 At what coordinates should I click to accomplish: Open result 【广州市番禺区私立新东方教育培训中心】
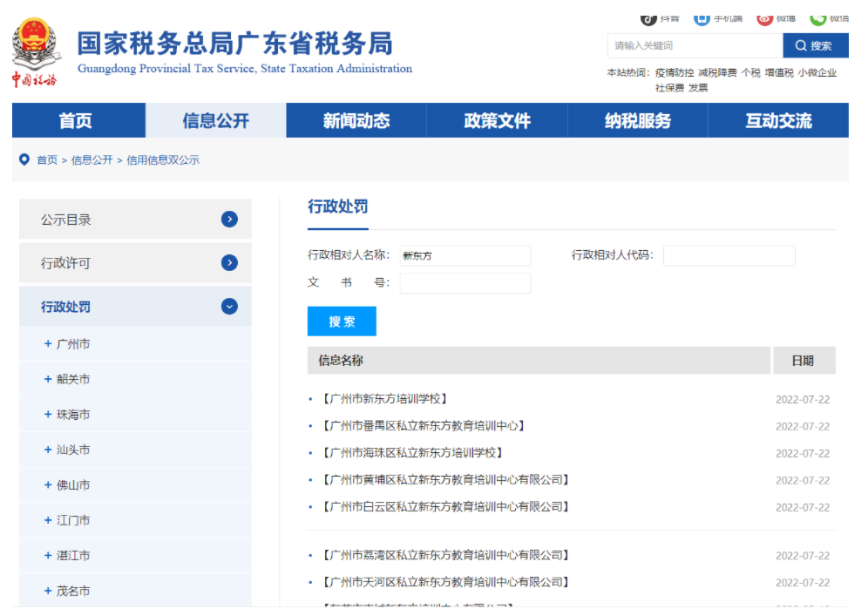point(424,426)
